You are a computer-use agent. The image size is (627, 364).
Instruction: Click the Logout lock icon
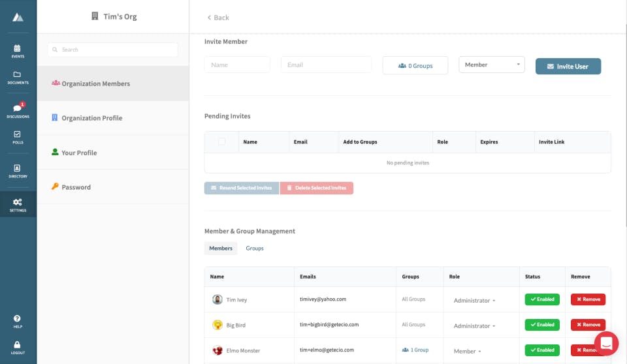point(18,346)
